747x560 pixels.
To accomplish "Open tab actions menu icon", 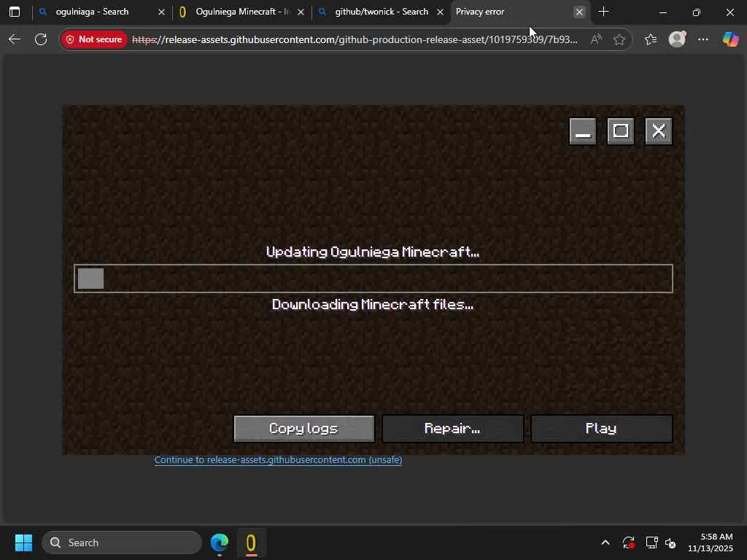I will 15,12.
